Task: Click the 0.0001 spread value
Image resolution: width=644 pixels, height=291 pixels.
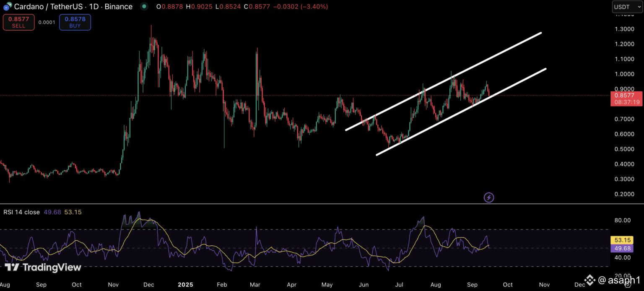Action: tap(47, 22)
